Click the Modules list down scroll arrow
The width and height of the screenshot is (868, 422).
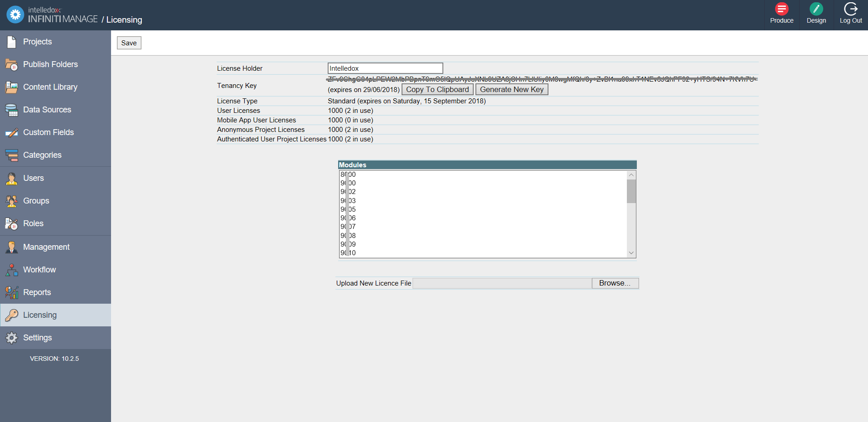[631, 253]
